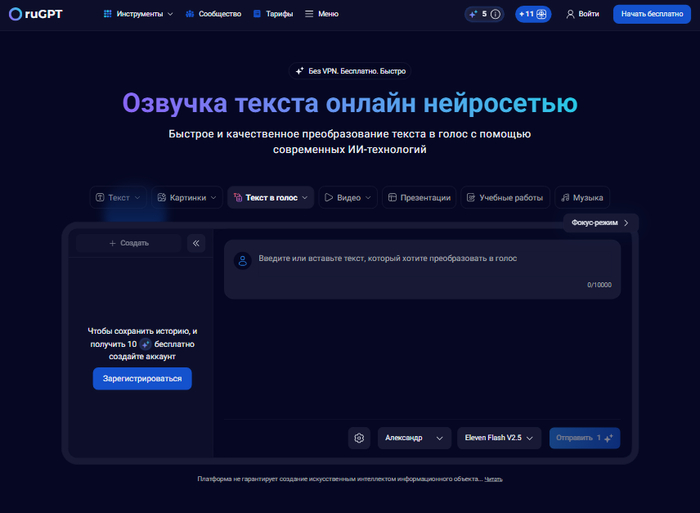Open the Eleven Flash V2.5 model dropdown
This screenshot has height=513, width=700.
point(499,438)
